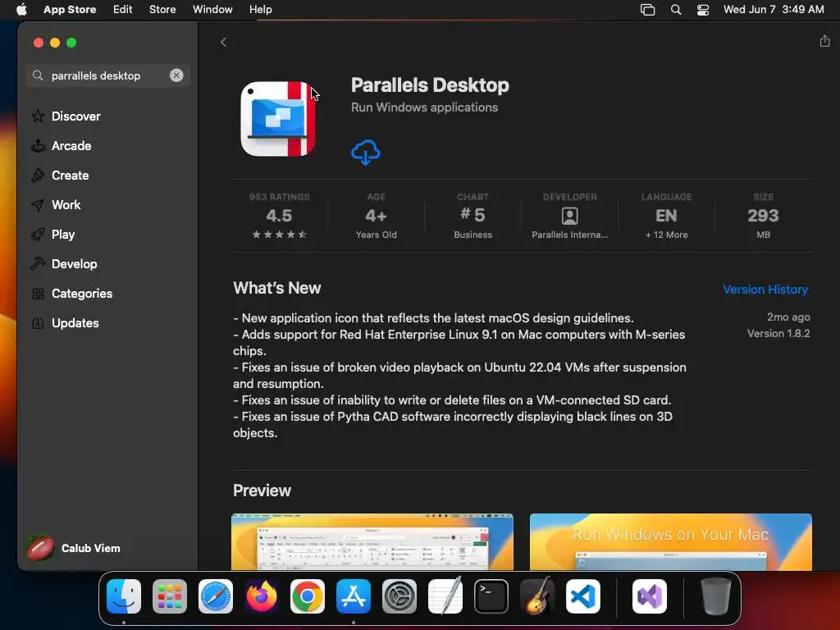Launch Terminal from the Dock
Viewport: 840px width, 630px height.
pyautogui.click(x=491, y=596)
